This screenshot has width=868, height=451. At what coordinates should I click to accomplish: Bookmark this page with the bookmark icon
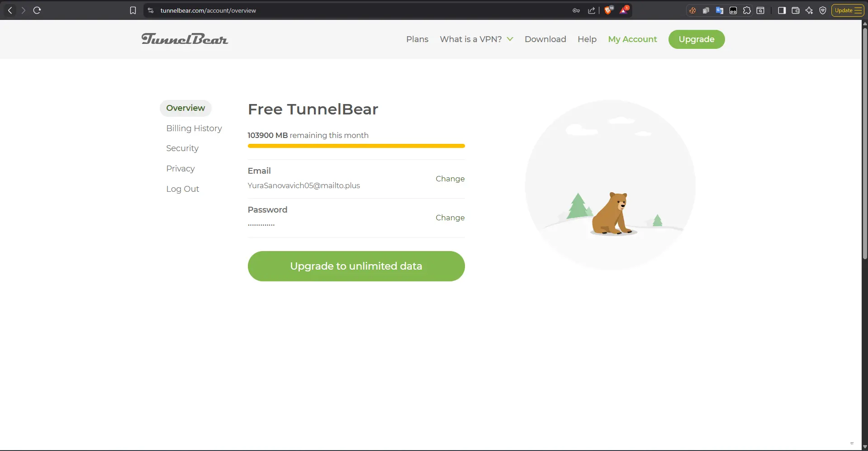[x=133, y=10]
